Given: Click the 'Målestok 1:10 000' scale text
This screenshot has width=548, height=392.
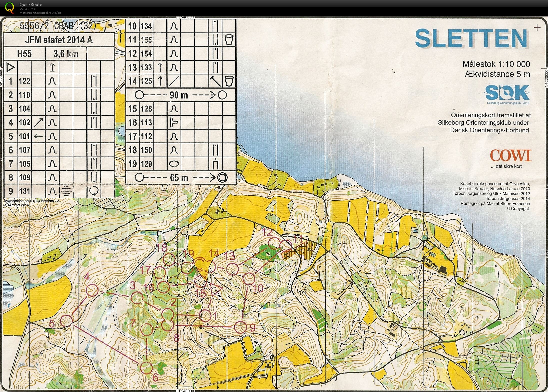Looking at the screenshot, I should tap(496, 64).
